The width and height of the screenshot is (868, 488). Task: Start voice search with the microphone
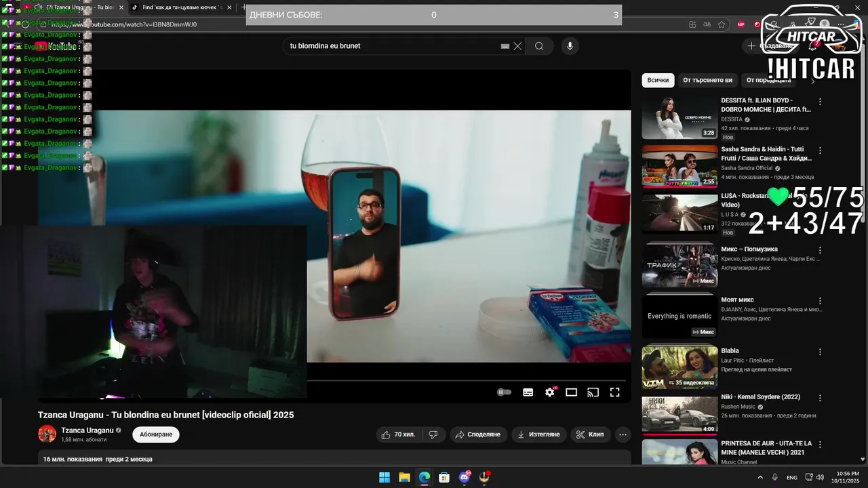pyautogui.click(x=570, y=46)
